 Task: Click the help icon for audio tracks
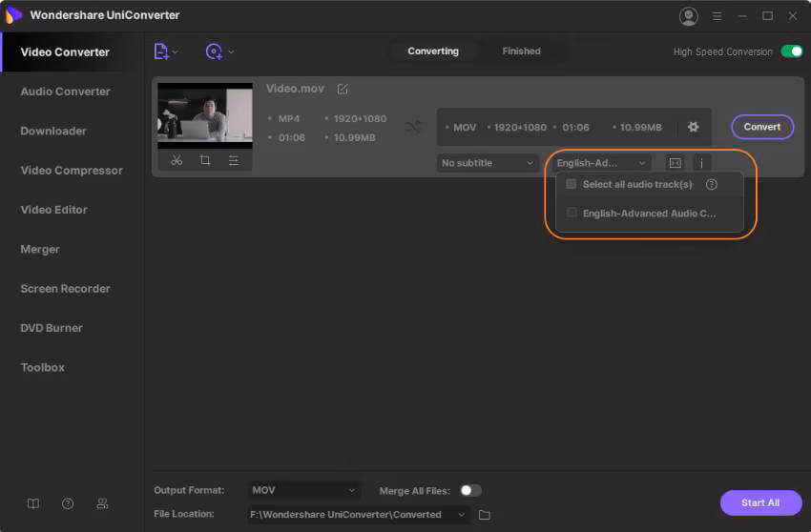coord(712,184)
